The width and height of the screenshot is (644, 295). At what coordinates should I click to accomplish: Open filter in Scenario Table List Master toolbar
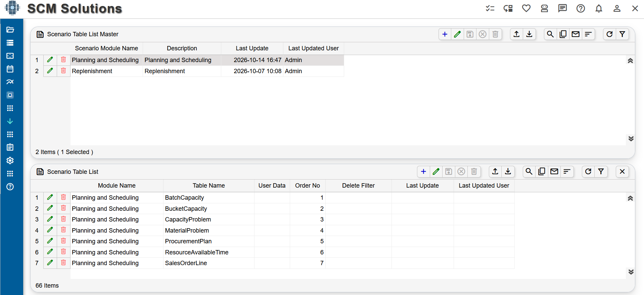(x=622, y=34)
